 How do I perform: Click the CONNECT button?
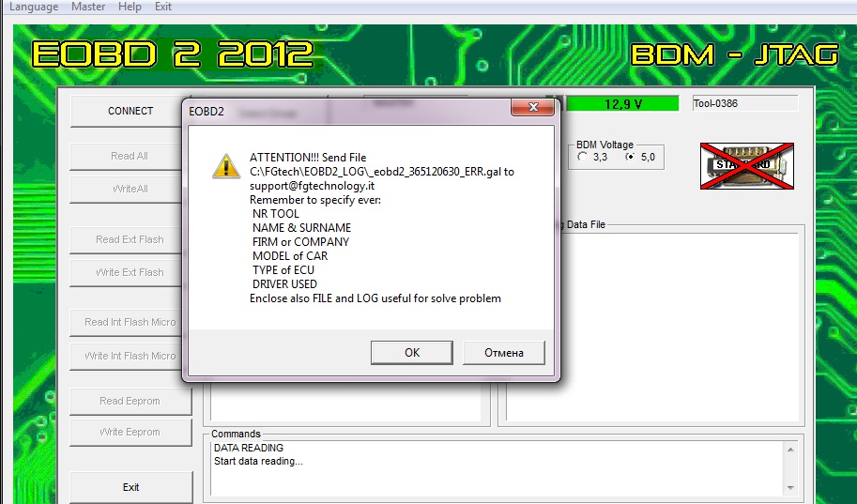130,111
